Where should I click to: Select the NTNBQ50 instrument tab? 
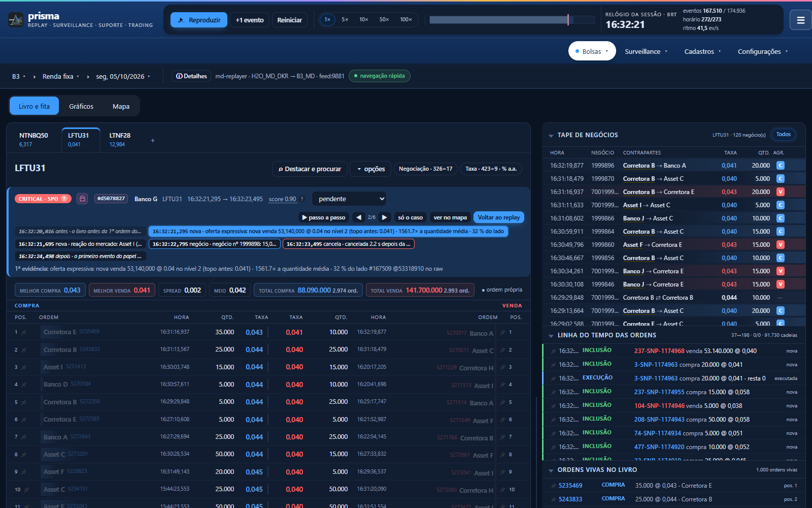pyautogui.click(x=34, y=140)
